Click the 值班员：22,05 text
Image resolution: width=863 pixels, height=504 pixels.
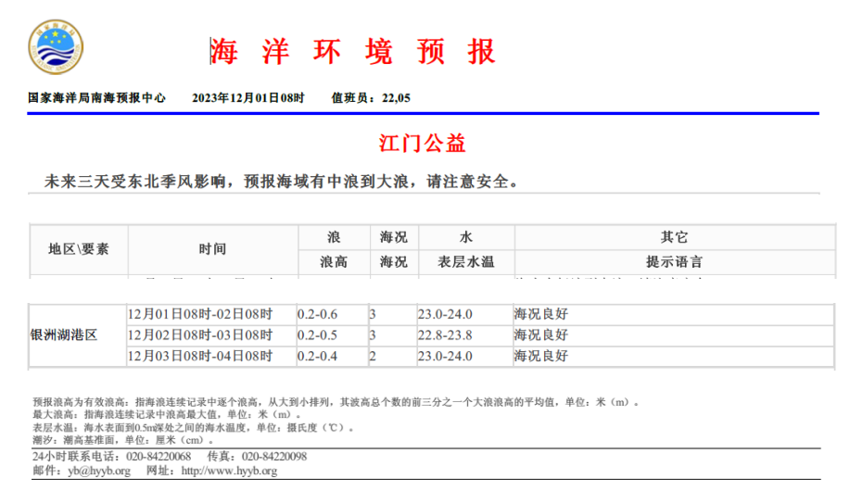371,98
